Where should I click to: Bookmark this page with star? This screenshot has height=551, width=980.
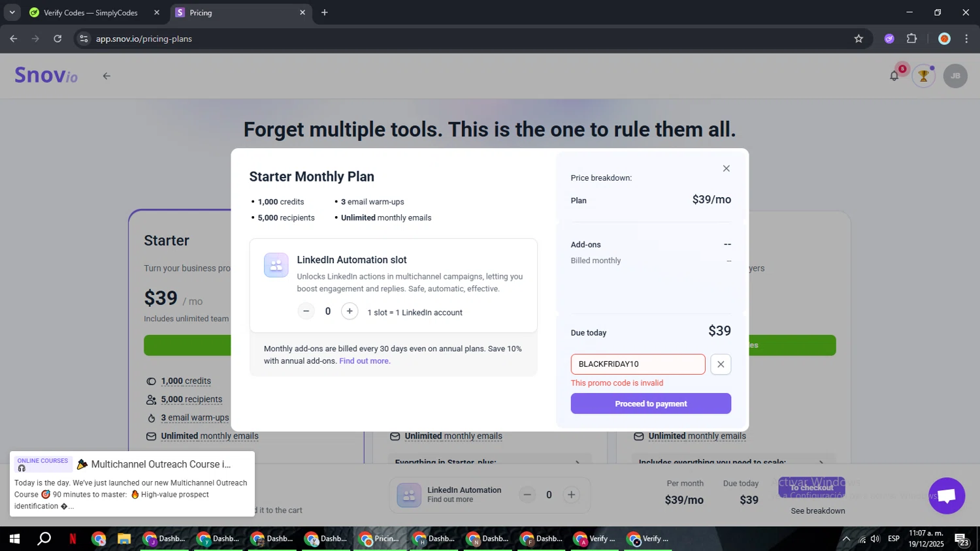(858, 39)
